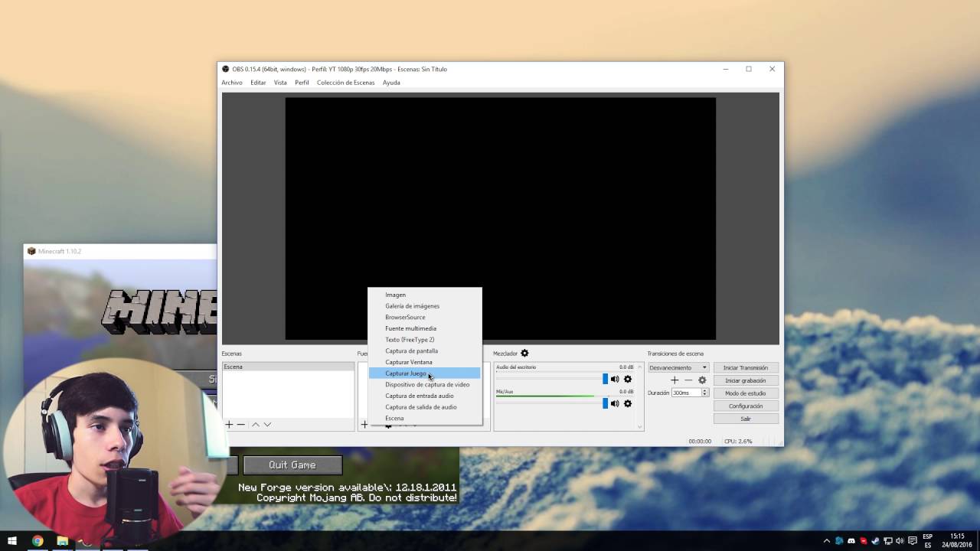Move scene up with the up arrow
This screenshot has width=980, height=551.
[256, 424]
